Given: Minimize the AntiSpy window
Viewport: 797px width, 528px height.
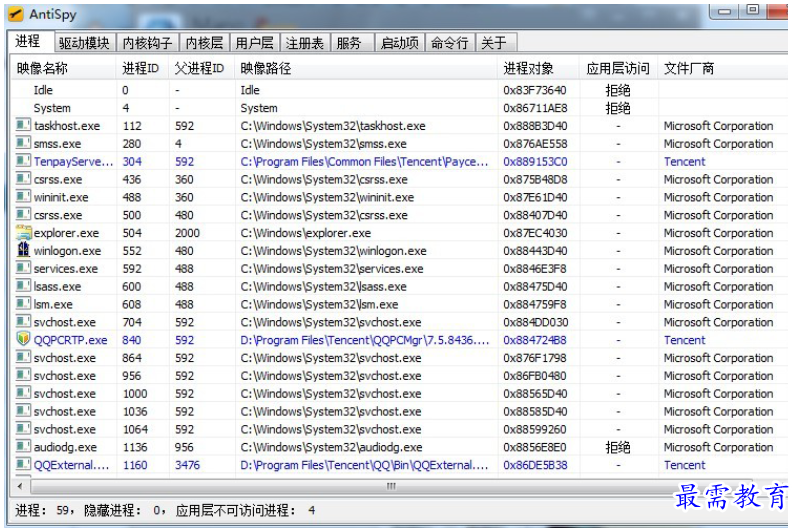Looking at the screenshot, I should tap(724, 11).
